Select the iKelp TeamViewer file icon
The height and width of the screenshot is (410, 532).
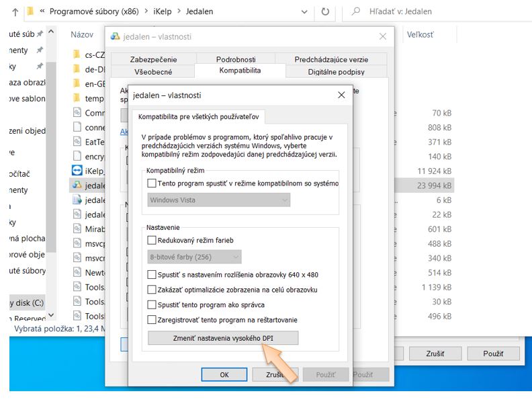point(77,171)
